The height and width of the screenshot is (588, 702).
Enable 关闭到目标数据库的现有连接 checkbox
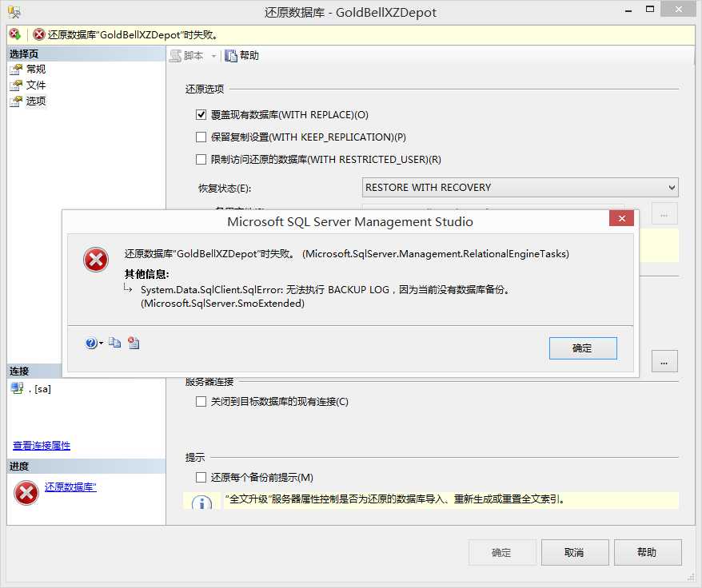click(201, 401)
